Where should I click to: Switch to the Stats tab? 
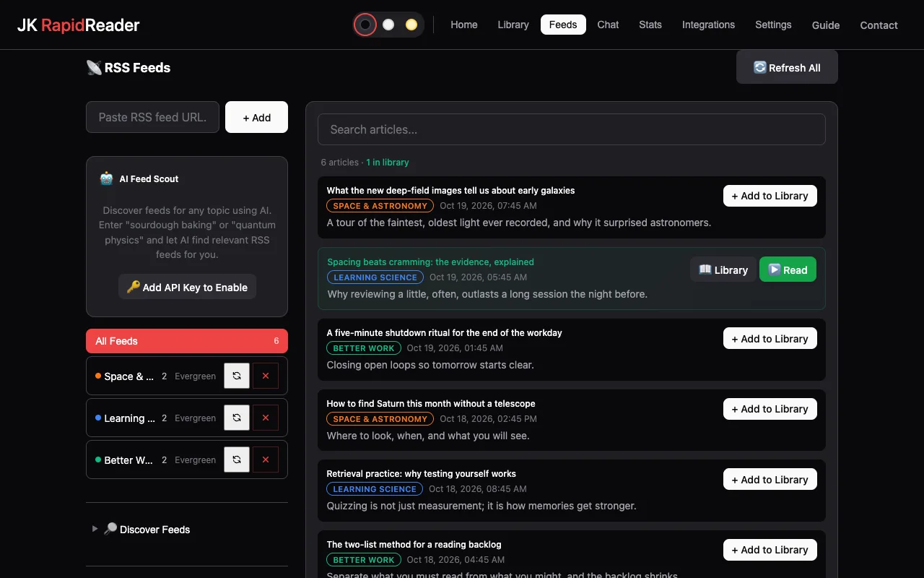pyautogui.click(x=650, y=25)
